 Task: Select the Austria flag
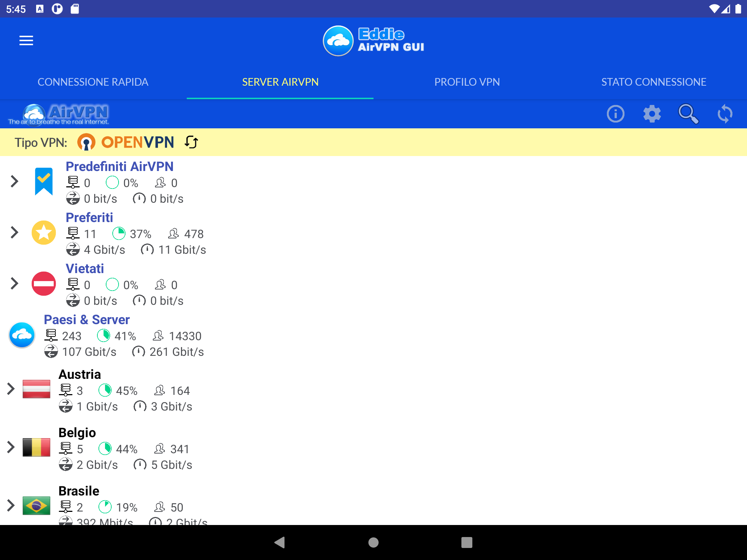coord(36,389)
